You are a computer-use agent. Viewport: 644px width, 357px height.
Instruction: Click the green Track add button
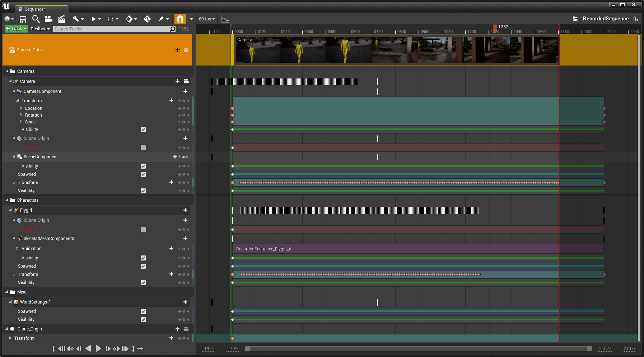(x=16, y=29)
